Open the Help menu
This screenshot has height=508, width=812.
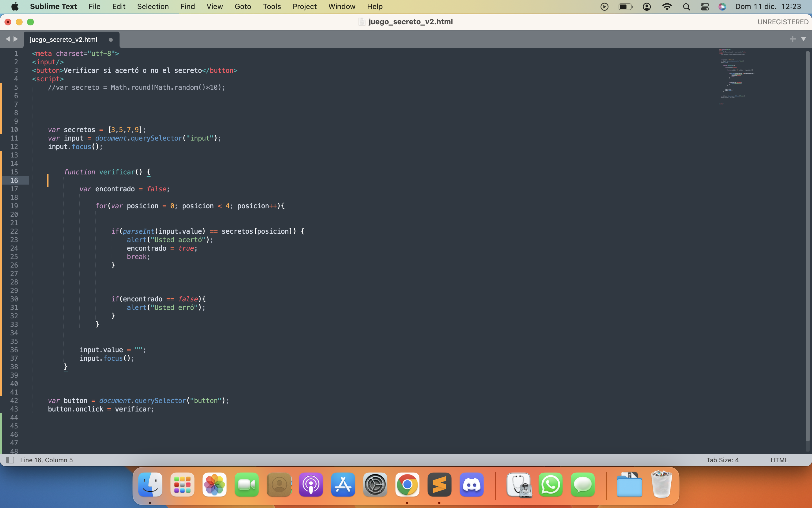pos(375,6)
